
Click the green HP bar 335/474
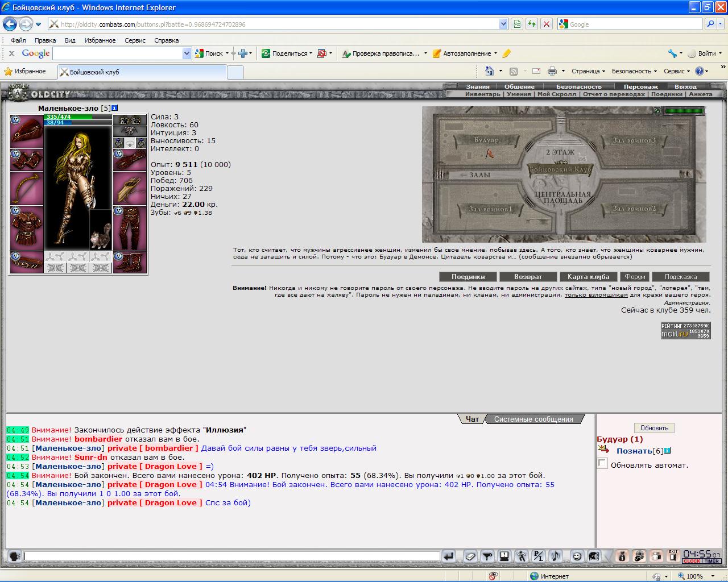pos(78,117)
